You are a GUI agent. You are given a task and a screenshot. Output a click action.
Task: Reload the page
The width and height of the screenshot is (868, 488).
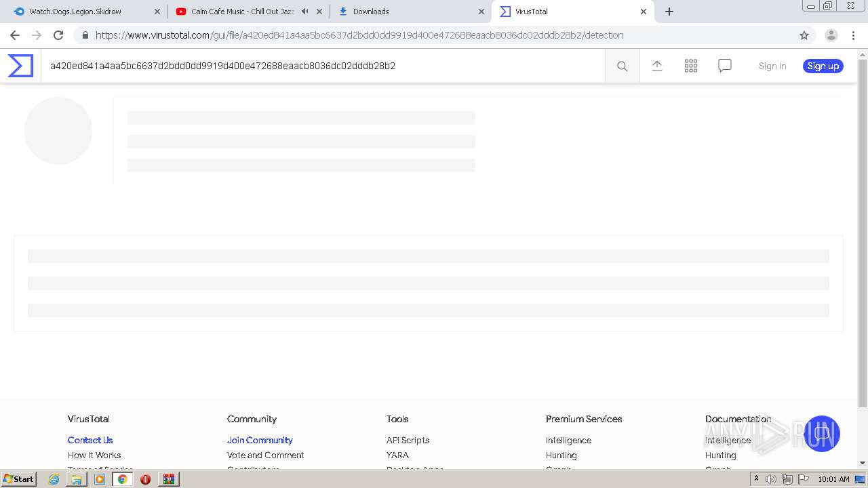pos(58,35)
